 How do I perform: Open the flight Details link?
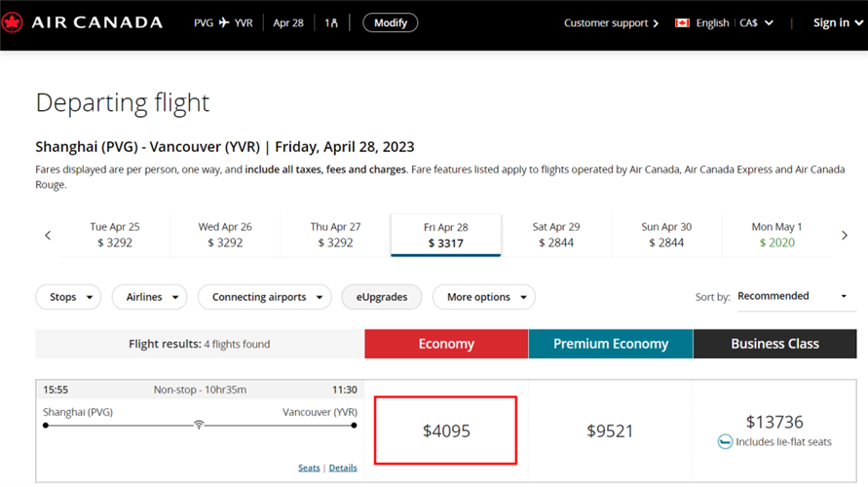pos(343,468)
